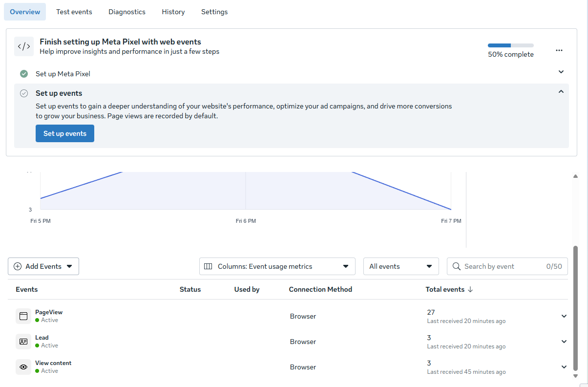Viewport: 588px width, 387px height.
Task: Open the three-dot more options menu
Action: 559,50
